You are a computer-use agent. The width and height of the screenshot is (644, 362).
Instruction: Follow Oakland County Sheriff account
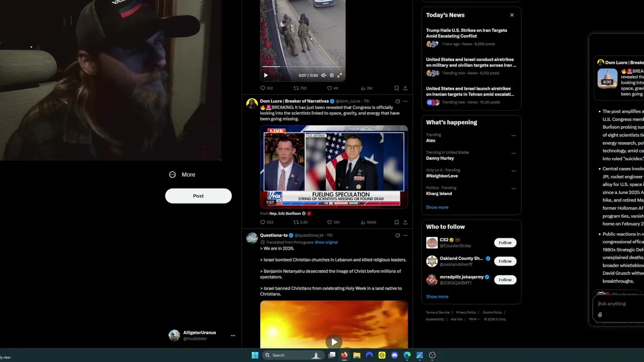click(505, 261)
